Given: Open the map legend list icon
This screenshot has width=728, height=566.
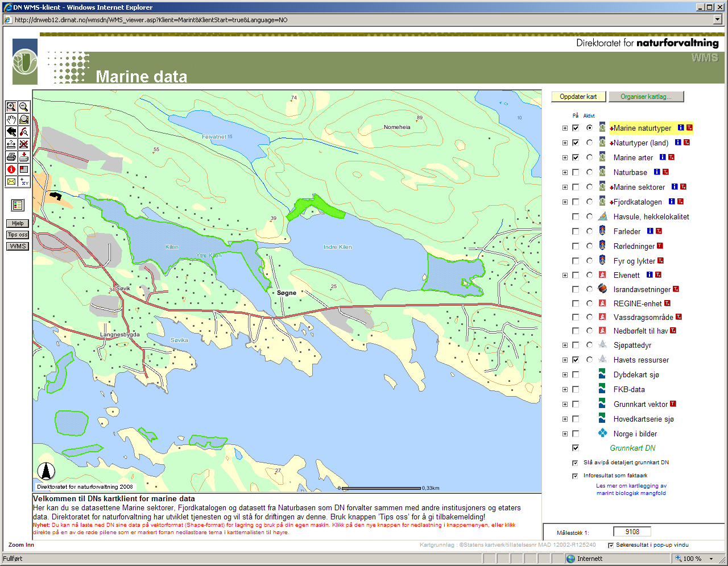Looking at the screenshot, I should click(18, 205).
